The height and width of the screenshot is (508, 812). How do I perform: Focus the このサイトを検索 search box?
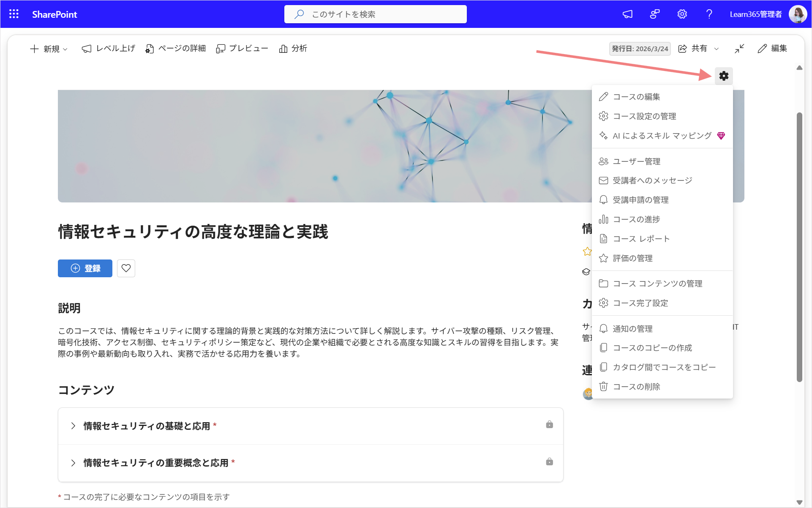[375, 14]
